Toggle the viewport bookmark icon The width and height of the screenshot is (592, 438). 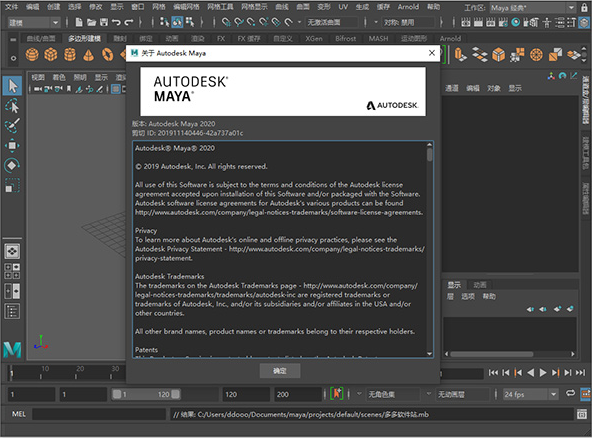69,89
